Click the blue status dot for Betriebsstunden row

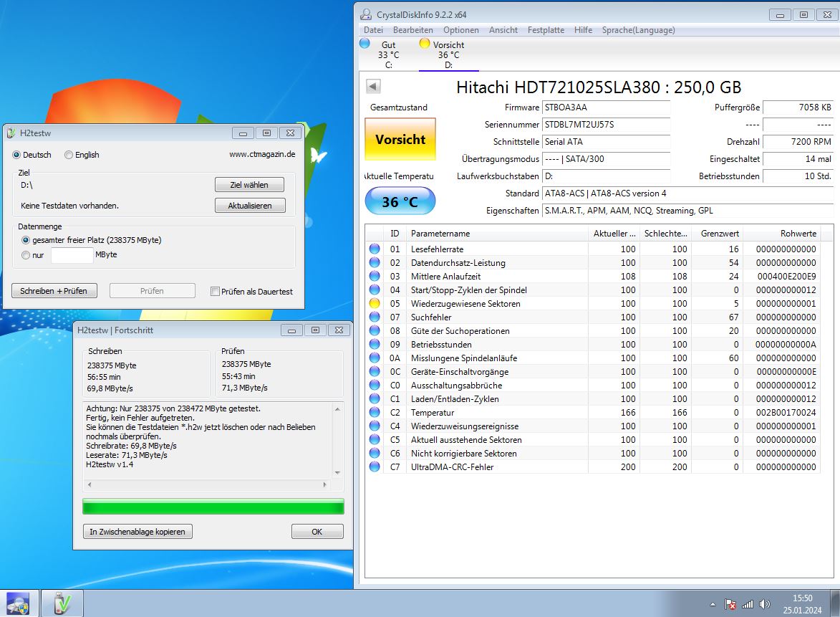[x=375, y=344]
